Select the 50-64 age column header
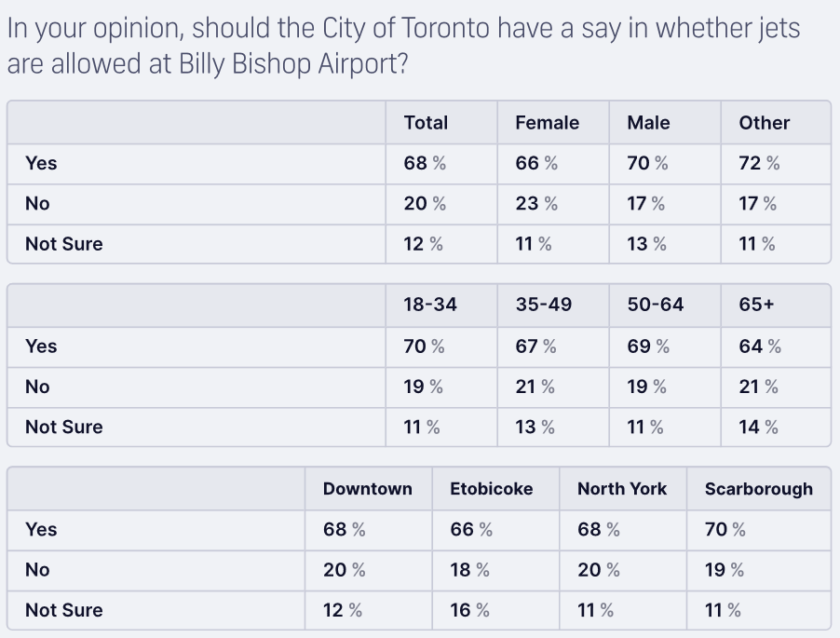This screenshot has width=840, height=638. [656, 305]
